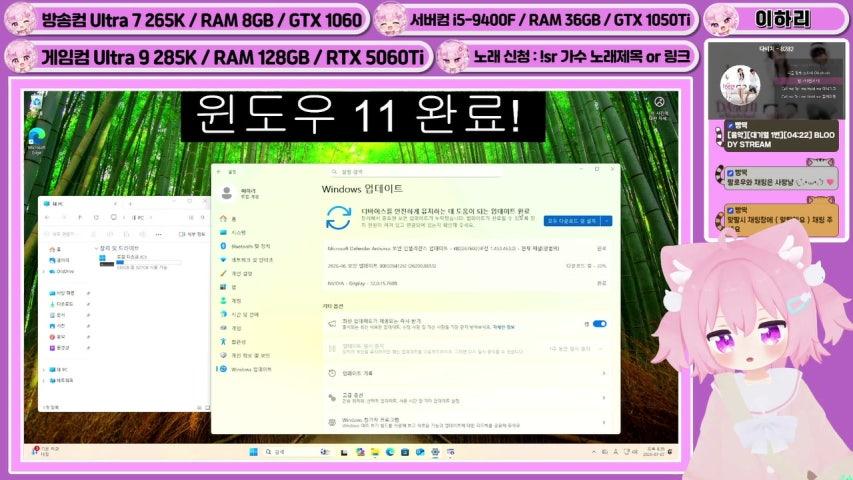This screenshot has width=853, height=480.
Task: Open the 앱 category in Settings sidebar
Action: pyautogui.click(x=228, y=287)
